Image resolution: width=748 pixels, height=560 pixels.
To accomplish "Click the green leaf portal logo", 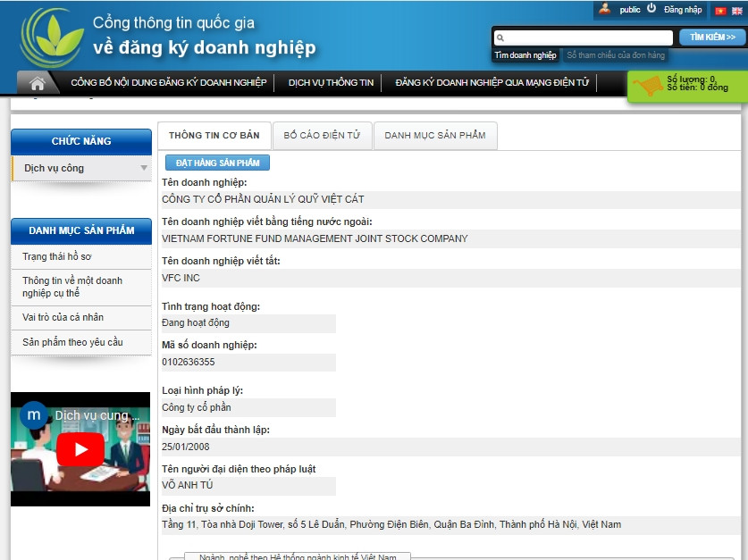I will [x=52, y=38].
